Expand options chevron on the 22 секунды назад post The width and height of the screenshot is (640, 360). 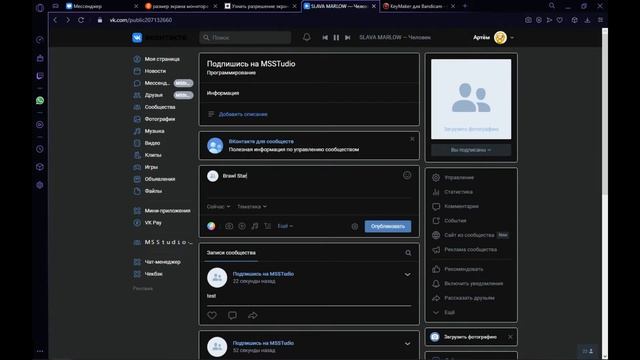point(407,275)
